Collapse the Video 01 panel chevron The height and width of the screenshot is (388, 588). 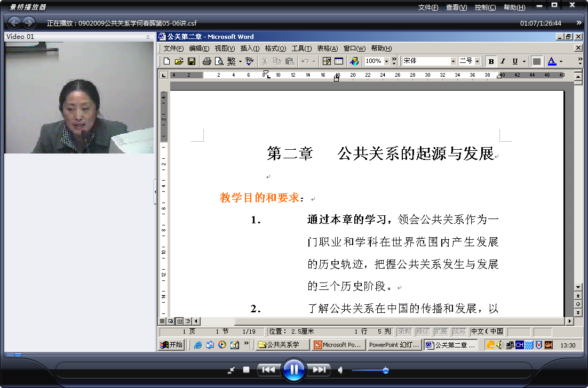point(148,37)
